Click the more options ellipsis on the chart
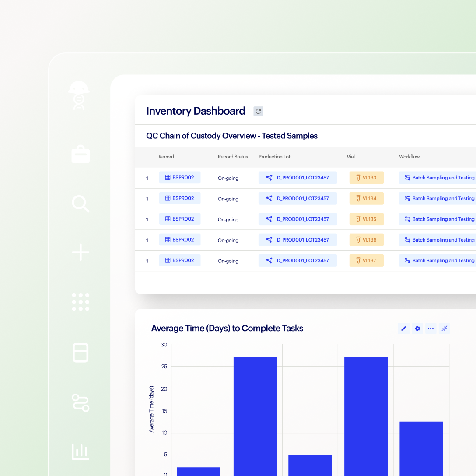Image resolution: width=476 pixels, height=476 pixels. pos(430,328)
